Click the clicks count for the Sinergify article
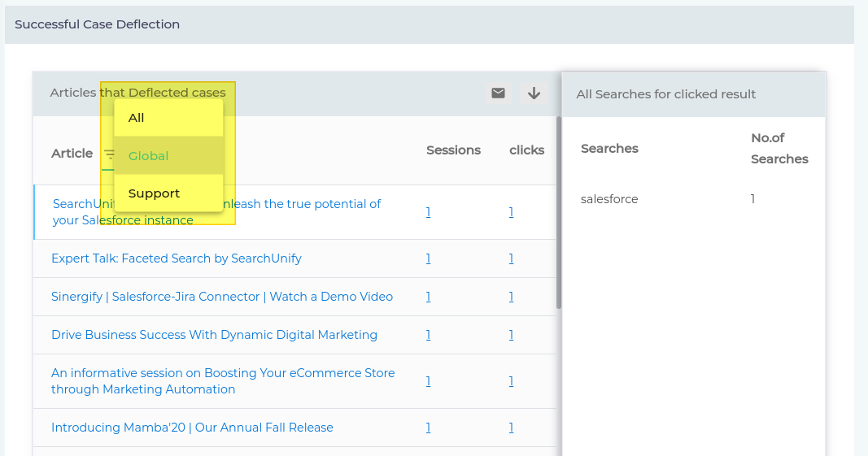This screenshot has width=868, height=456. click(x=511, y=297)
